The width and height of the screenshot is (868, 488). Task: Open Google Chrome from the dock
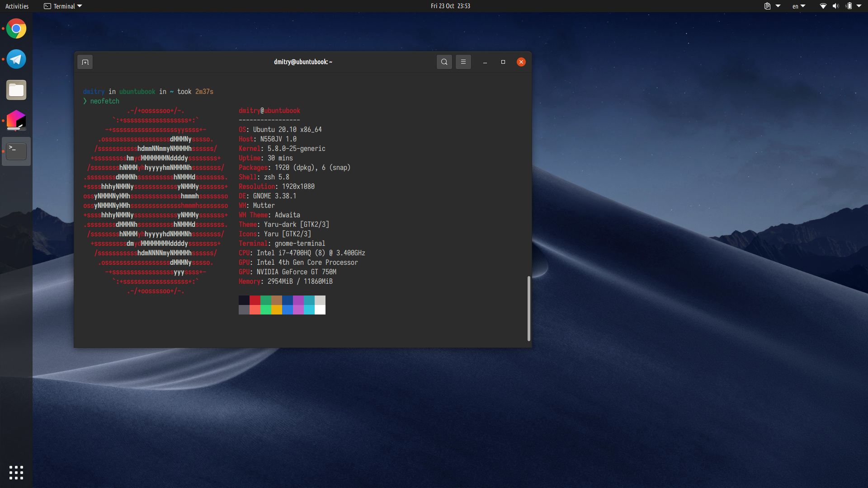[16, 29]
